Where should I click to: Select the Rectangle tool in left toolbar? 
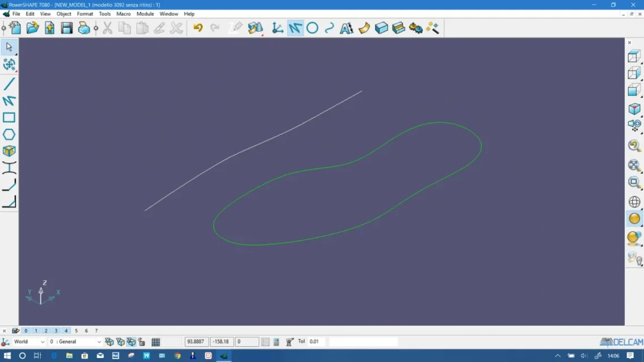pyautogui.click(x=9, y=117)
